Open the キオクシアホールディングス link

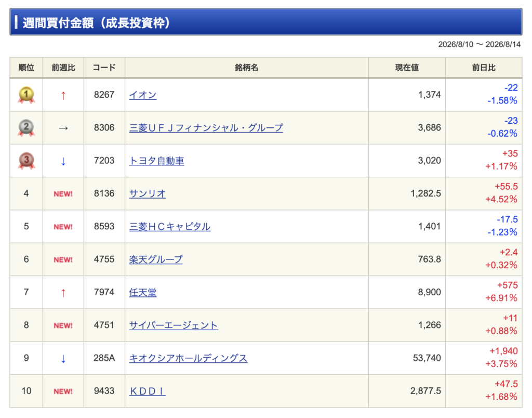click(x=188, y=358)
